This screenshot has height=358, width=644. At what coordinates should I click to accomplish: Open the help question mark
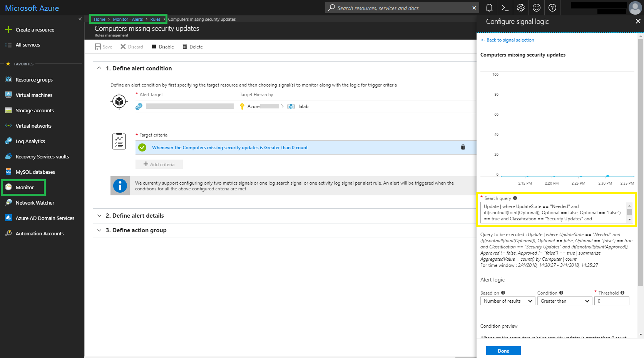[x=552, y=8]
